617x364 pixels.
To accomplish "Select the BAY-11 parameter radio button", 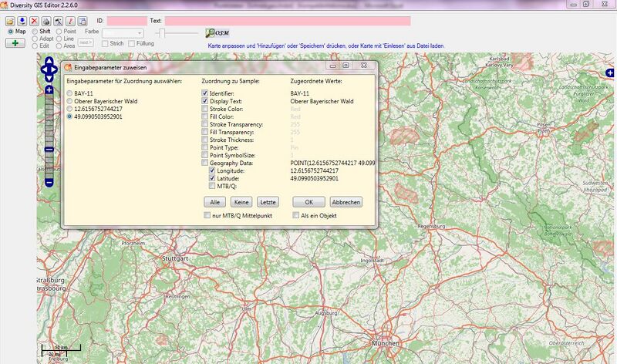I will coord(69,93).
